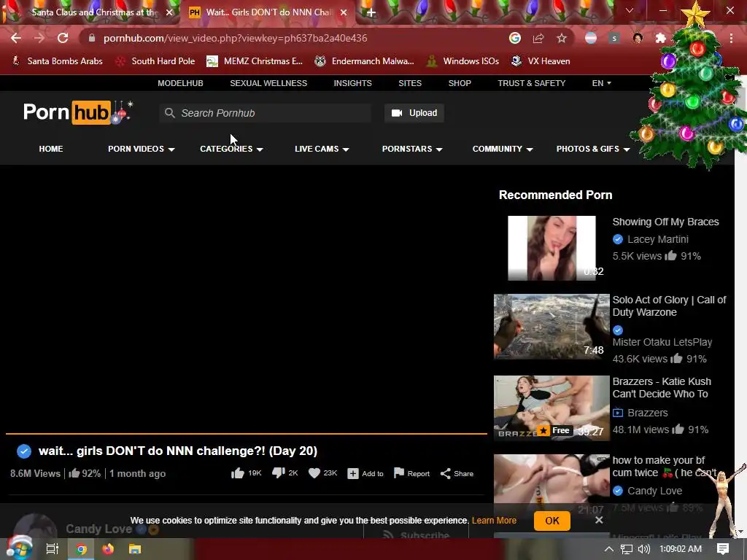This screenshot has height=560, width=747.
Task: Go to HOME in the navigation bar
Action: [51, 149]
